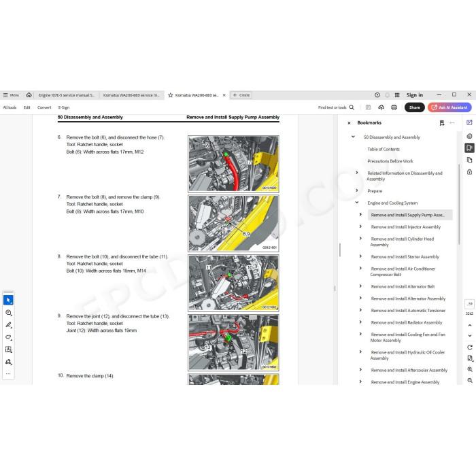
Task: Go to the Home icon
Action: click(29, 95)
